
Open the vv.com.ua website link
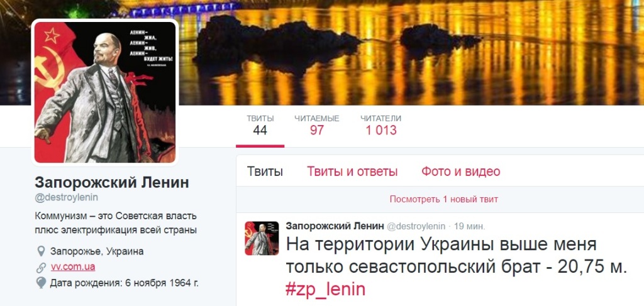tap(73, 267)
